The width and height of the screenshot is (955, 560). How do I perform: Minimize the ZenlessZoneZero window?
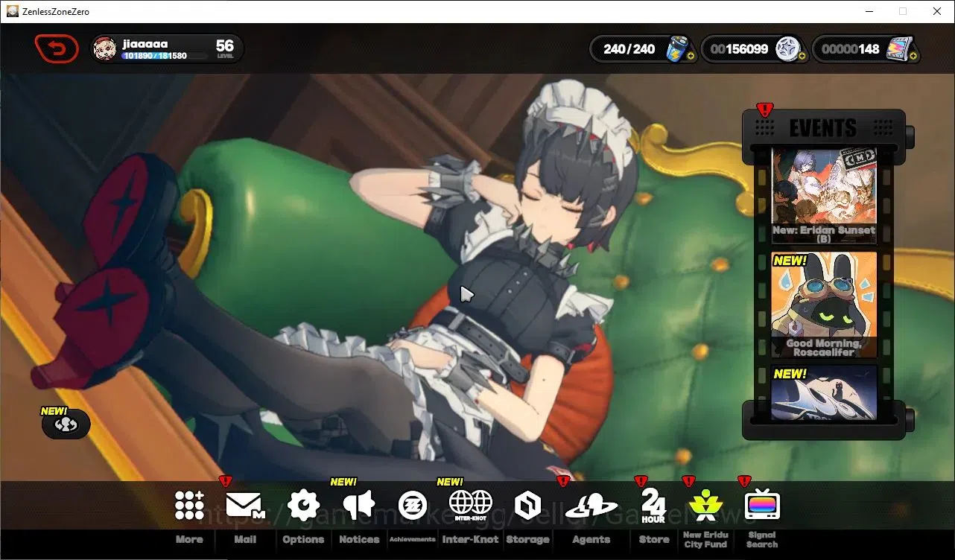[869, 11]
